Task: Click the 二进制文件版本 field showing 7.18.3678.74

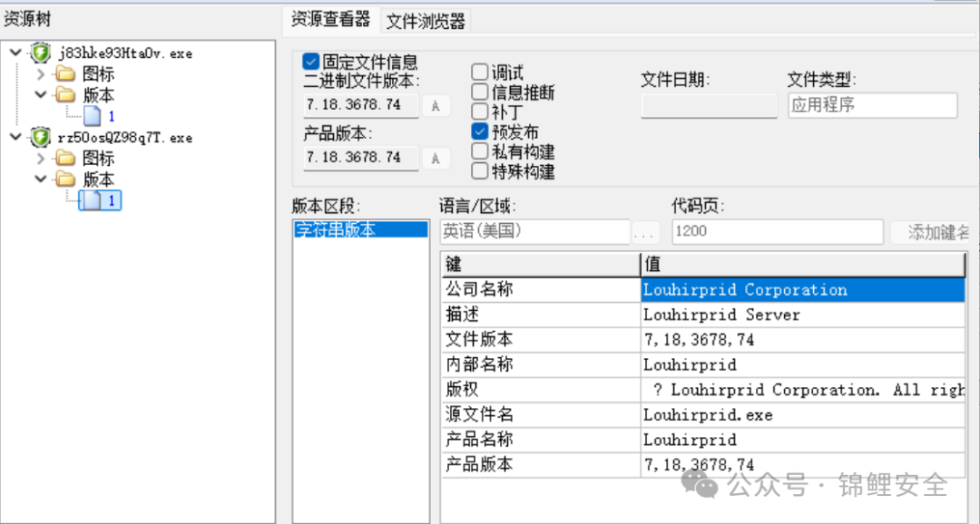Action: pyautogui.click(x=360, y=105)
